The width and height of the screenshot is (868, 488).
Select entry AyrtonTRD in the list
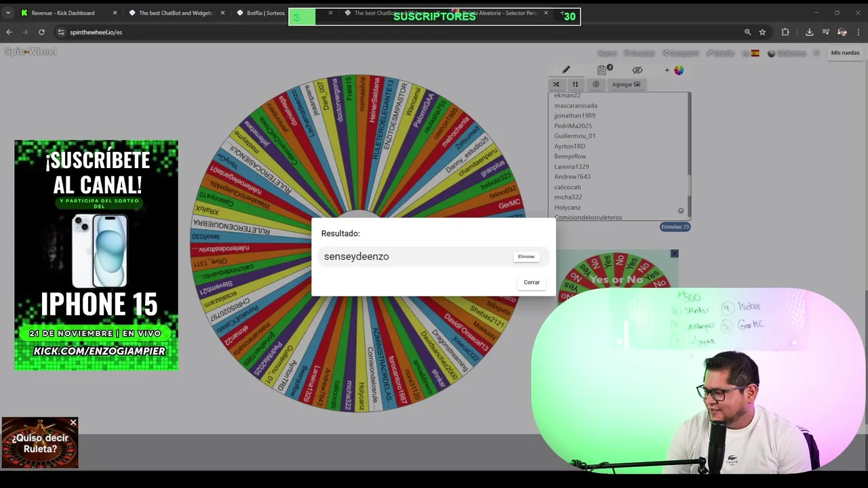tap(570, 146)
